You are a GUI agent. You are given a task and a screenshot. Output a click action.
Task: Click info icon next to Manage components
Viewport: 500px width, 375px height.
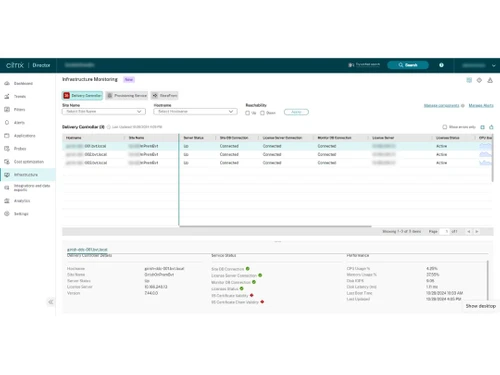[x=463, y=106]
